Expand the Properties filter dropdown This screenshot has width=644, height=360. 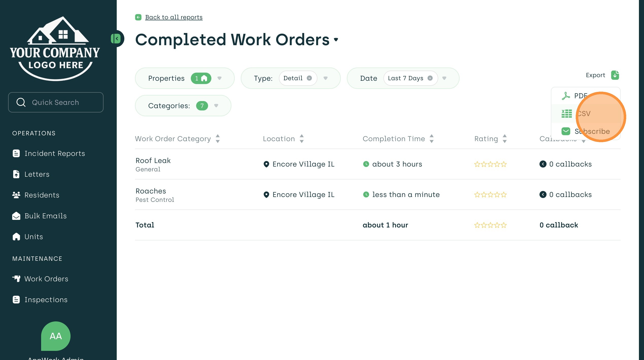pos(219,78)
